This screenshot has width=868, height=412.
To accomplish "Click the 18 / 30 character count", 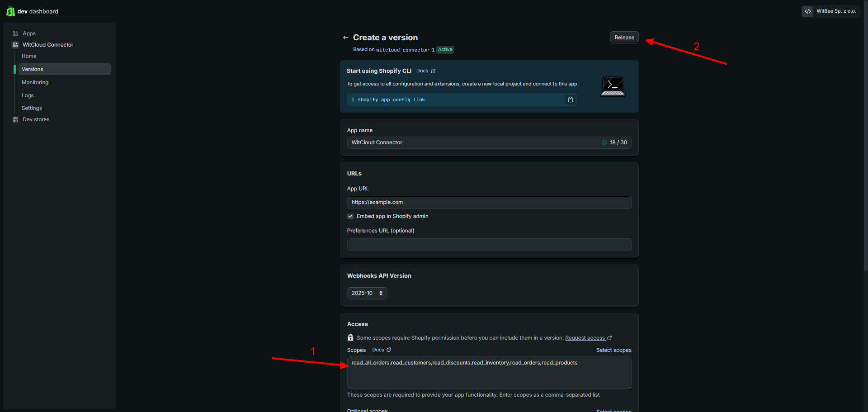I will click(618, 142).
